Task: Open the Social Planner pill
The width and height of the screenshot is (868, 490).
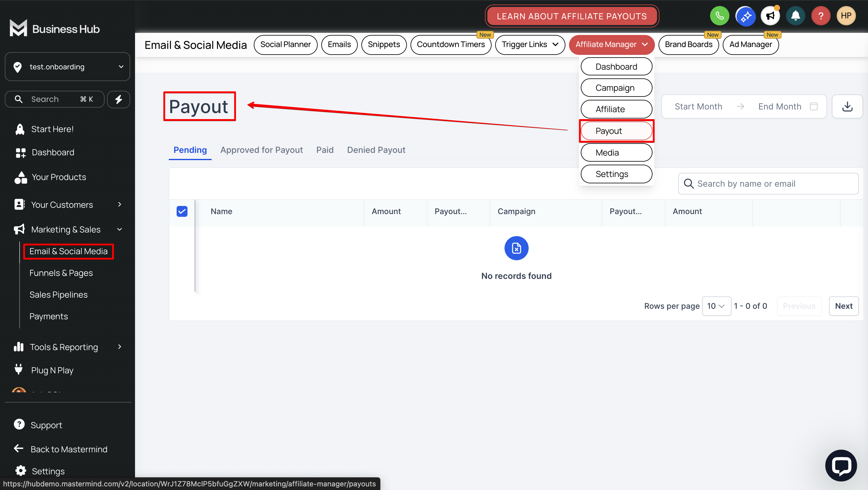Action: click(x=285, y=45)
